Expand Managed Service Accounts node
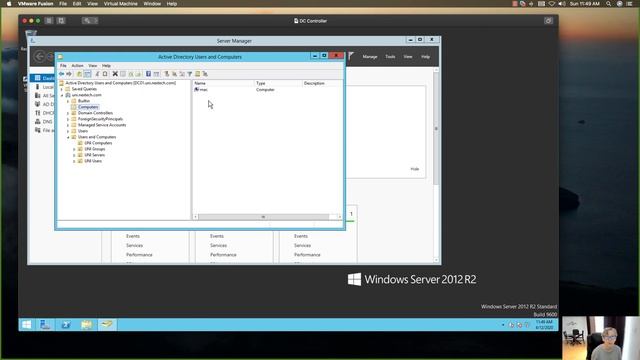Image resolution: width=640 pixels, height=360 pixels. click(68, 125)
